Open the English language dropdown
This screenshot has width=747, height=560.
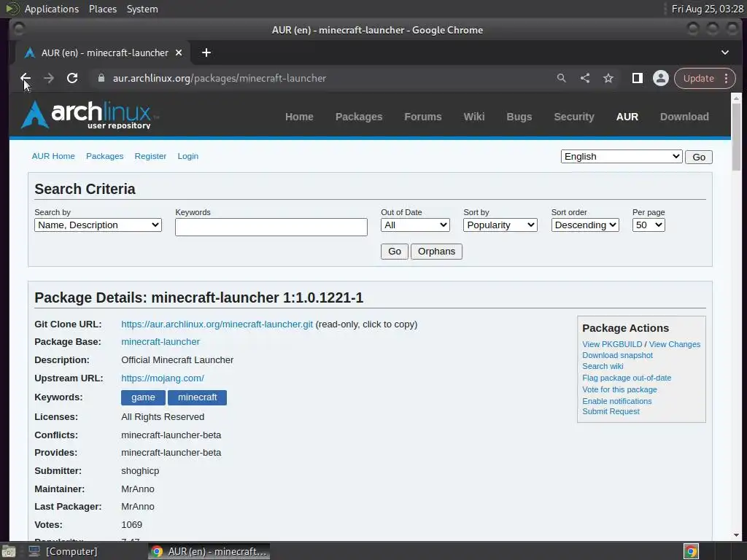point(622,157)
